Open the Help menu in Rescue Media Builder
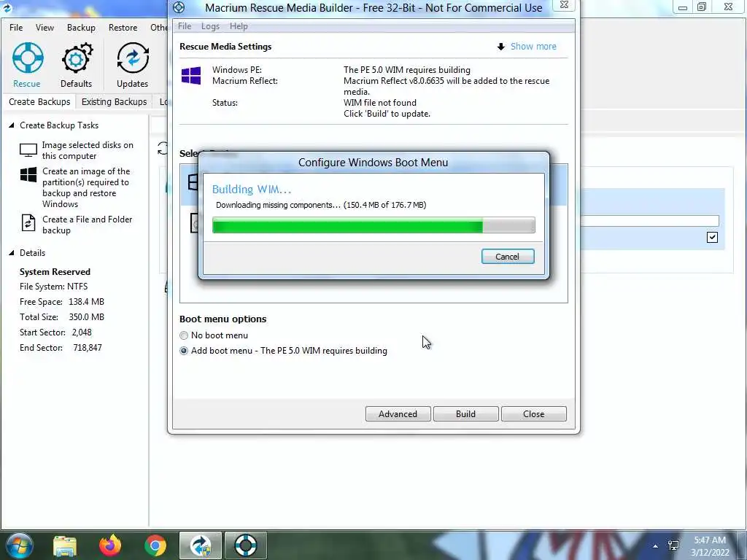The height and width of the screenshot is (560, 747). coord(239,26)
